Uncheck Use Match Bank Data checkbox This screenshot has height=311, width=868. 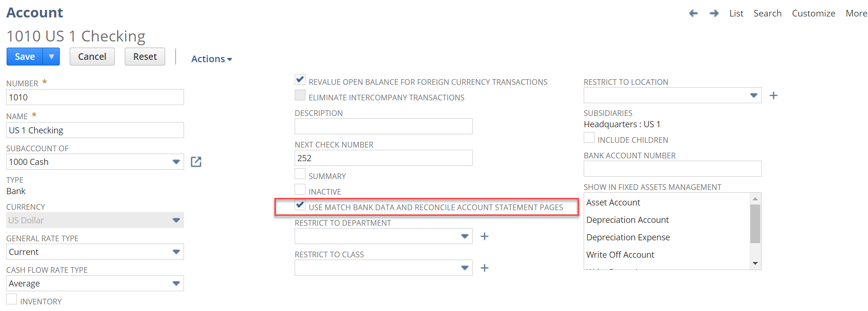(300, 205)
